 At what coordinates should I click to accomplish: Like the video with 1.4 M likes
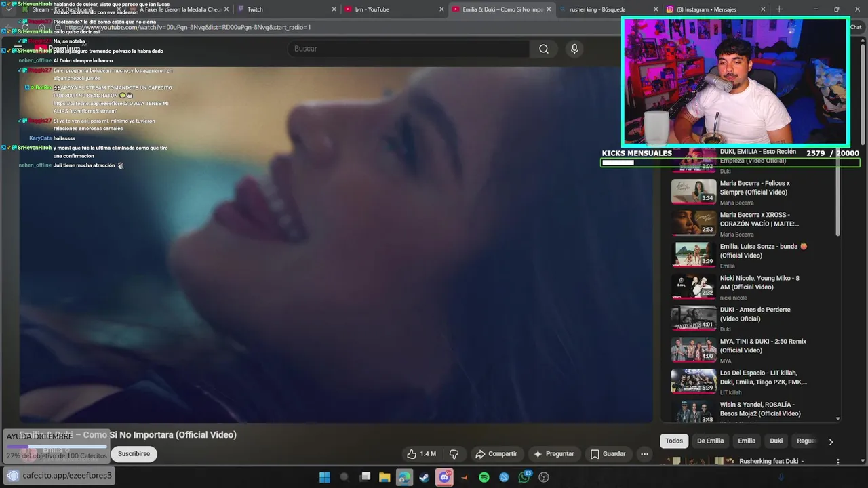421,454
